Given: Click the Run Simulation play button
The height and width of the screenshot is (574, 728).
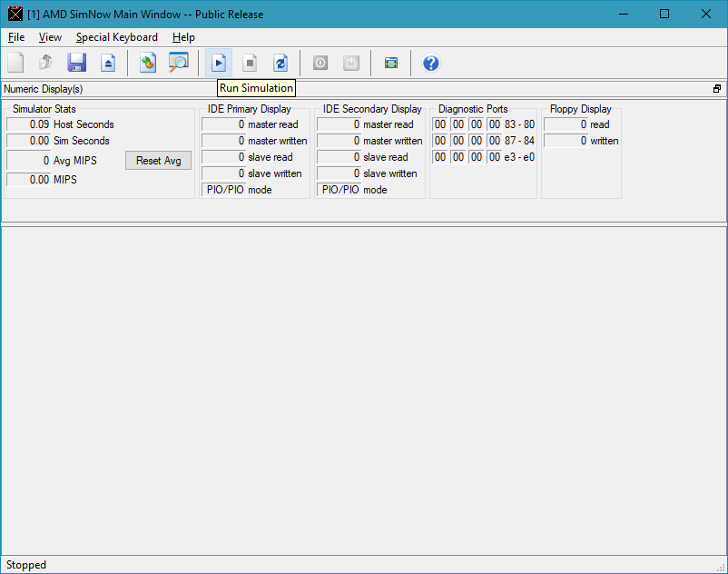Looking at the screenshot, I should click(218, 63).
